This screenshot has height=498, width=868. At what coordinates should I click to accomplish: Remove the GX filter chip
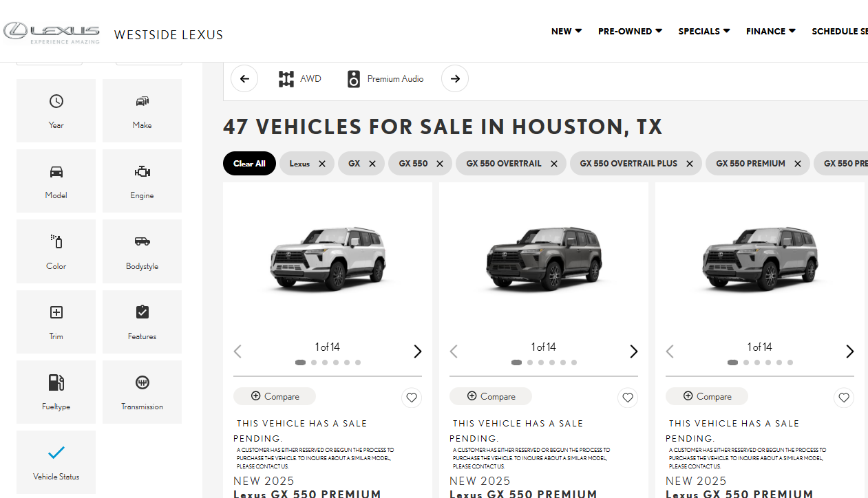372,164
